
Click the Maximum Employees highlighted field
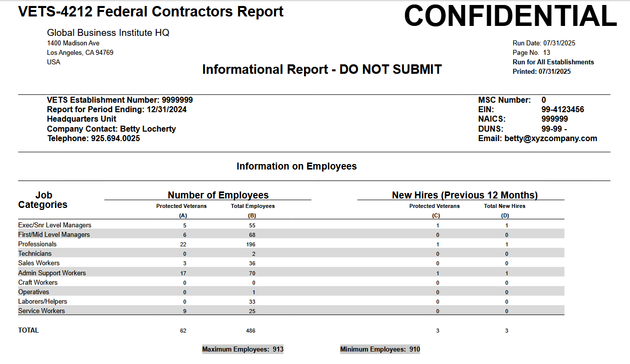pyautogui.click(x=243, y=350)
